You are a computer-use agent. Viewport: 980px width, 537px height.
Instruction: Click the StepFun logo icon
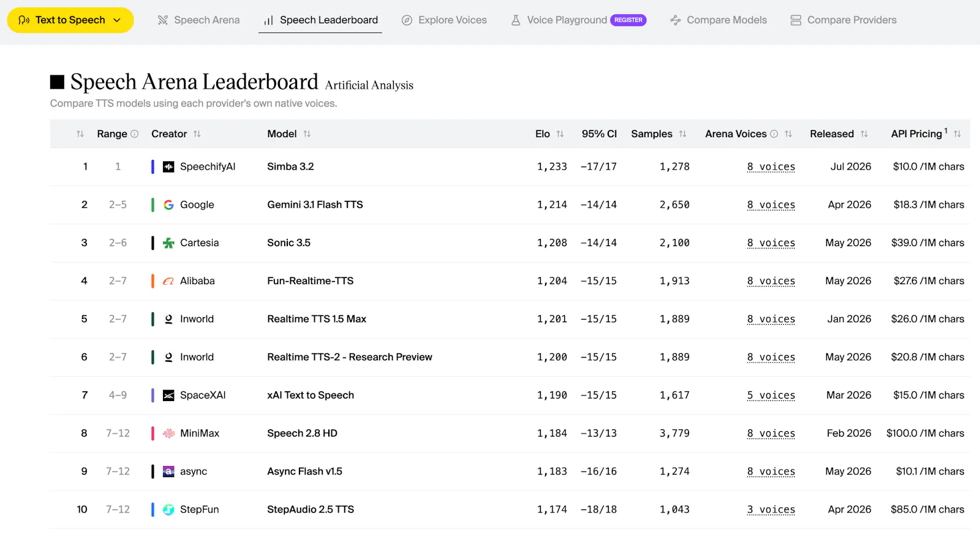click(168, 509)
